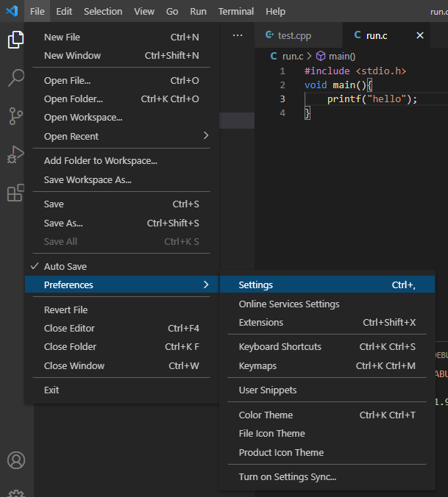Image resolution: width=448 pixels, height=497 pixels.
Task: Click the VS Code logo icon
Action: click(x=12, y=11)
